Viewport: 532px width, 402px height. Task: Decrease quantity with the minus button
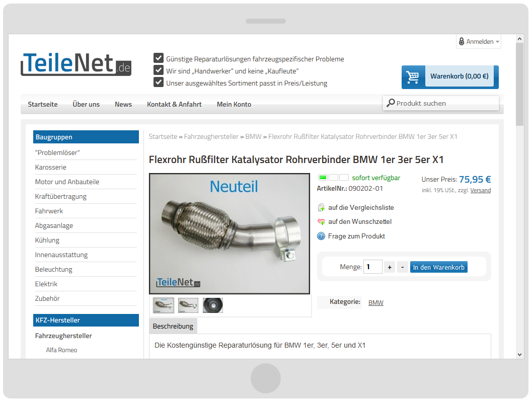402,267
